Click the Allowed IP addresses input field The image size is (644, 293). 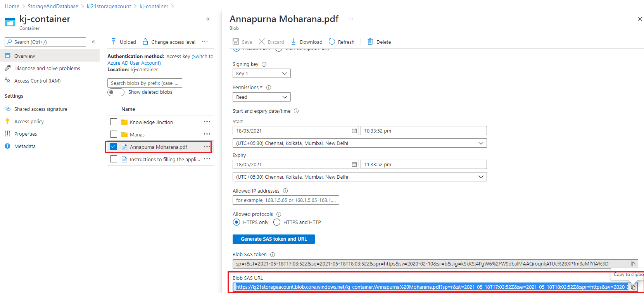pos(286,200)
